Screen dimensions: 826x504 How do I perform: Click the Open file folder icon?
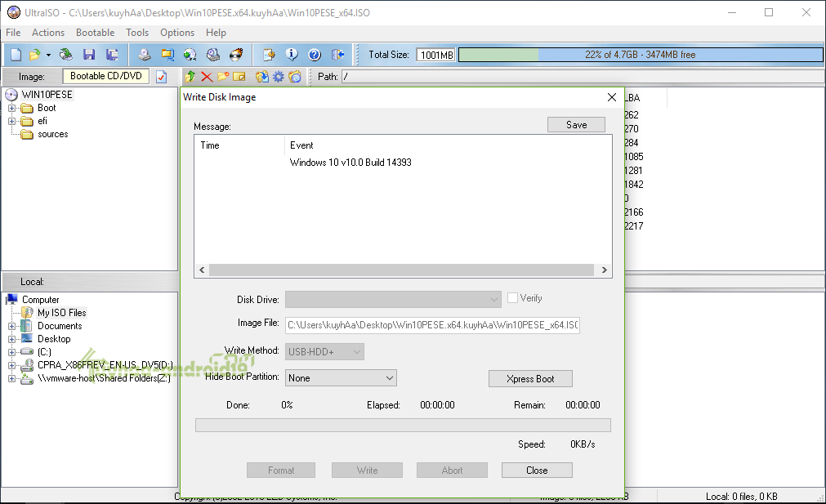click(35, 54)
